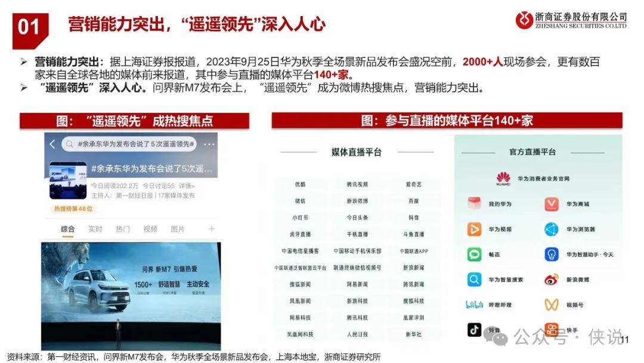Click 搜狐新闻 in media platform list

tap(300, 284)
